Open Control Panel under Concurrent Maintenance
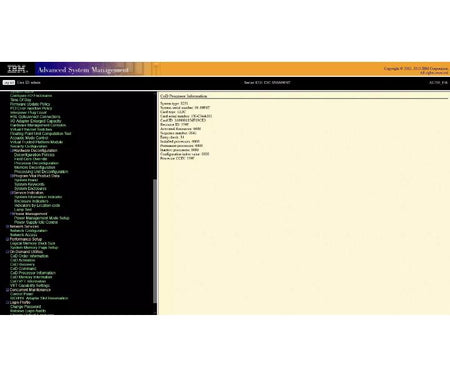450x375 pixels. pyautogui.click(x=22, y=294)
